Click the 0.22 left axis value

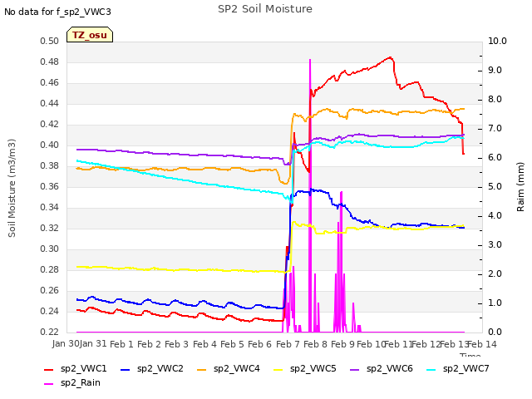tap(50, 332)
